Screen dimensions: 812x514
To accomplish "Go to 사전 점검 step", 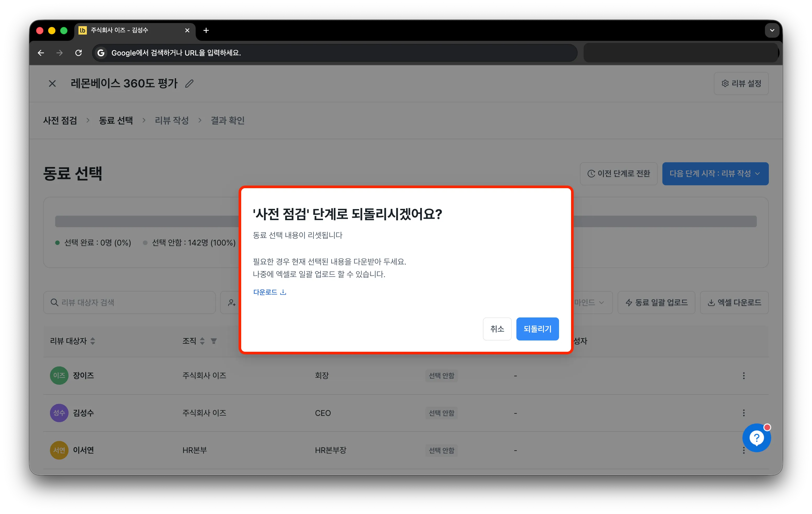I will pos(60,120).
